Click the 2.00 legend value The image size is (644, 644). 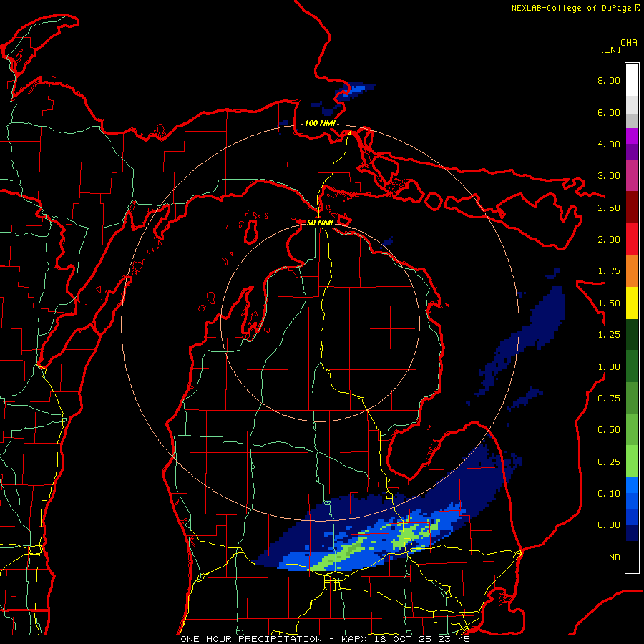pyautogui.click(x=609, y=240)
